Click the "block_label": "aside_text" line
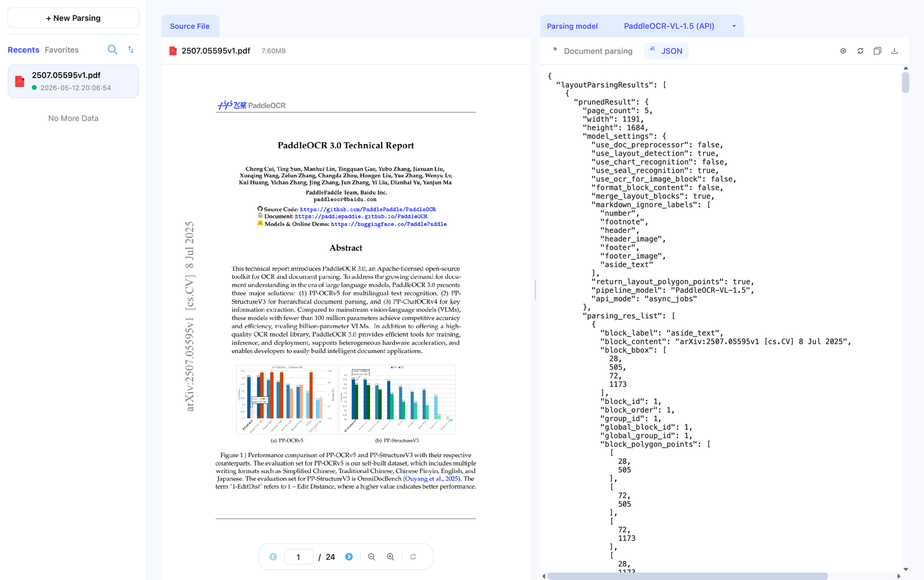The width and height of the screenshot is (924, 580). (662, 333)
